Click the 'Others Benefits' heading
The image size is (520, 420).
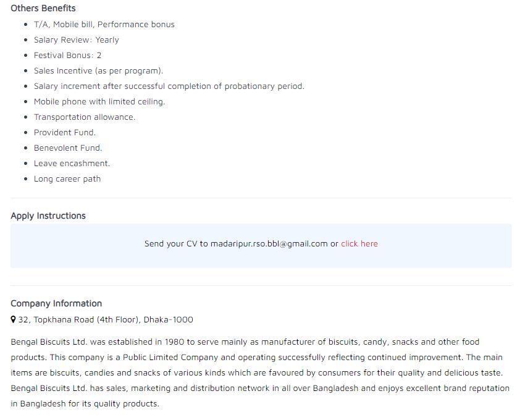point(43,8)
